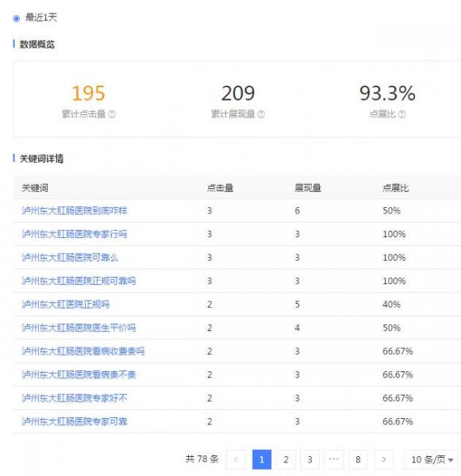
Task: Select current page 1 button
Action: tap(262, 459)
